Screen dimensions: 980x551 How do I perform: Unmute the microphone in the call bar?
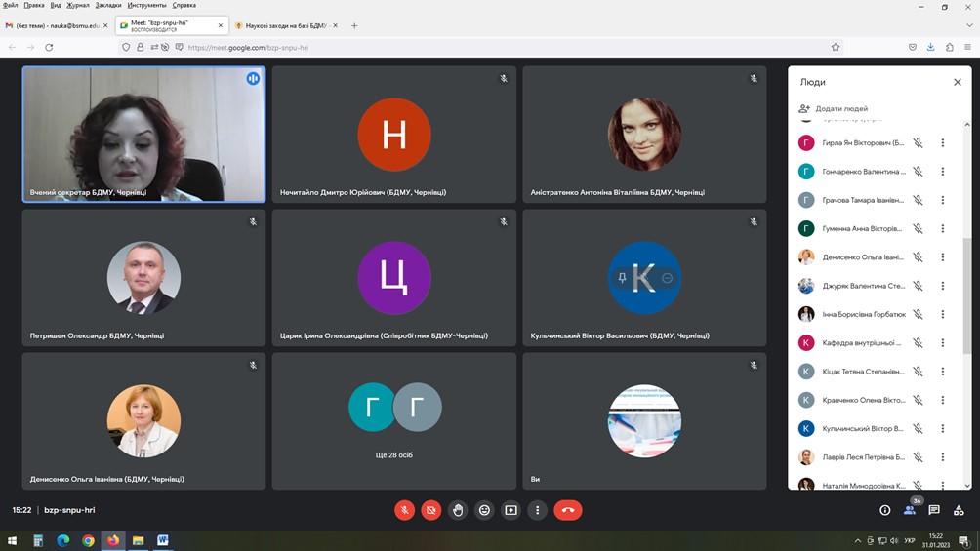pos(404,510)
